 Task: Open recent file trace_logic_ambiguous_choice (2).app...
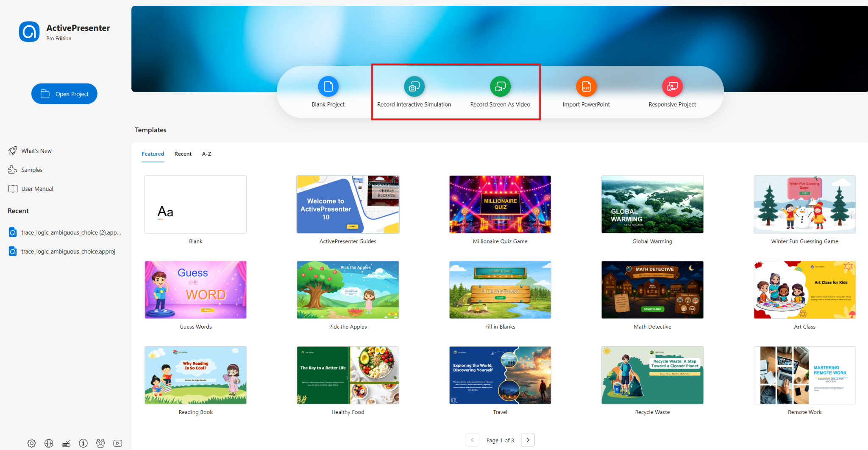coord(65,232)
